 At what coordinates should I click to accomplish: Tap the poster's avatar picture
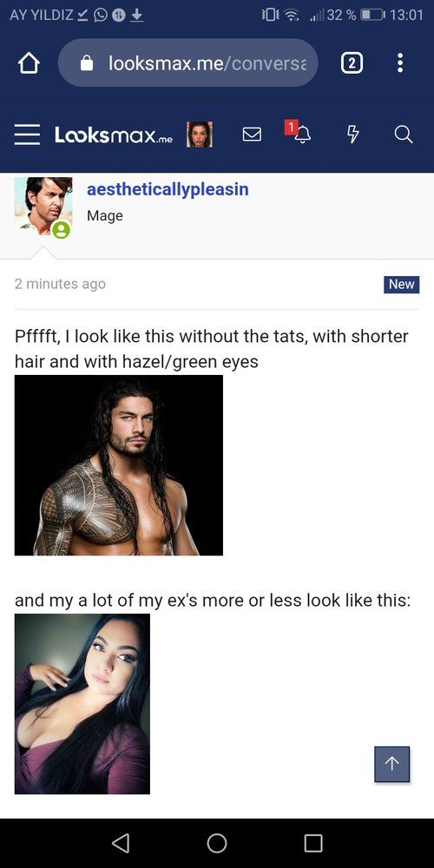[43, 207]
